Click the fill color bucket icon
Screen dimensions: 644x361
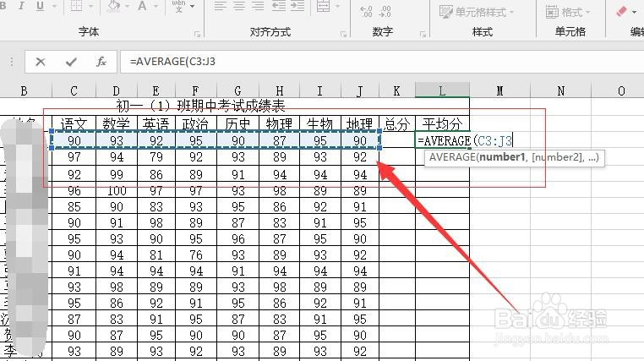pyautogui.click(x=113, y=6)
